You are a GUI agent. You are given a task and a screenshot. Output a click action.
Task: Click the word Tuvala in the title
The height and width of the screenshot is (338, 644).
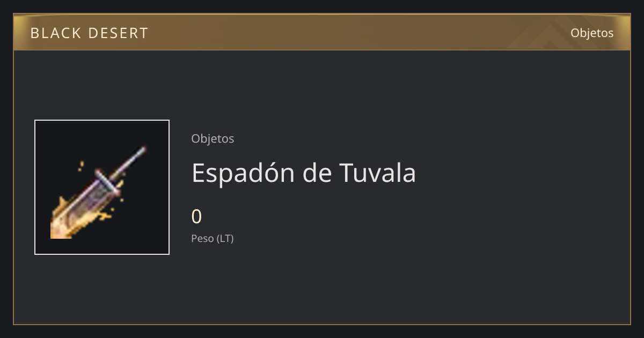(378, 173)
